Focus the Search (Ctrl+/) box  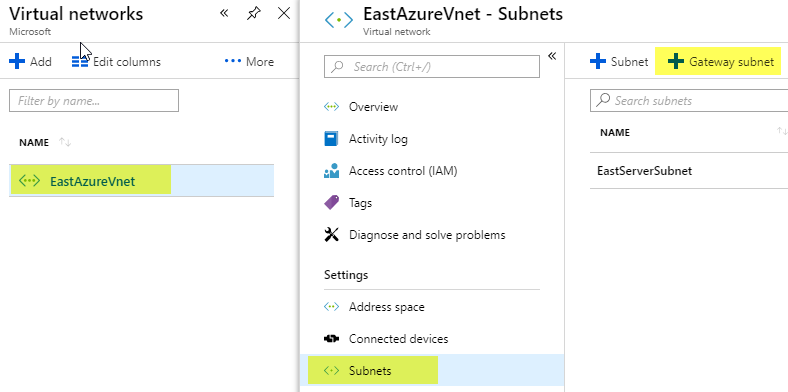coord(432,66)
